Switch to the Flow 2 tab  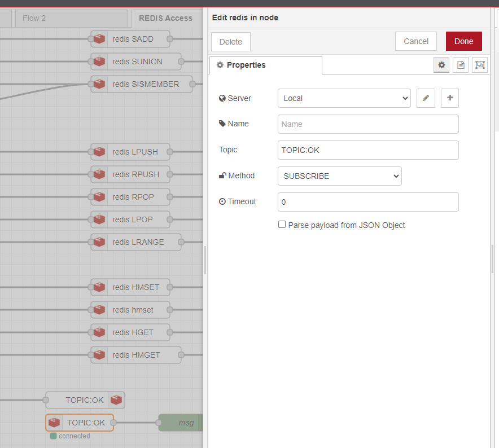click(x=72, y=19)
